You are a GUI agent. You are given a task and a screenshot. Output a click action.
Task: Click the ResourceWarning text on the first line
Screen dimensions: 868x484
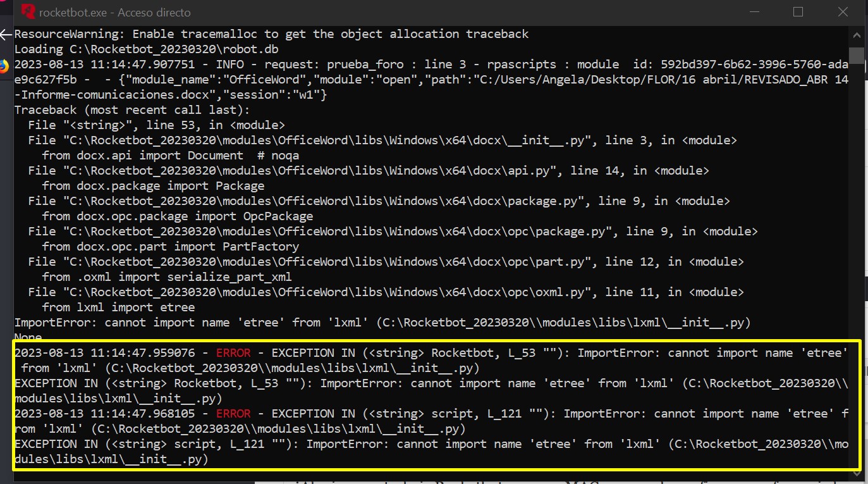point(70,34)
